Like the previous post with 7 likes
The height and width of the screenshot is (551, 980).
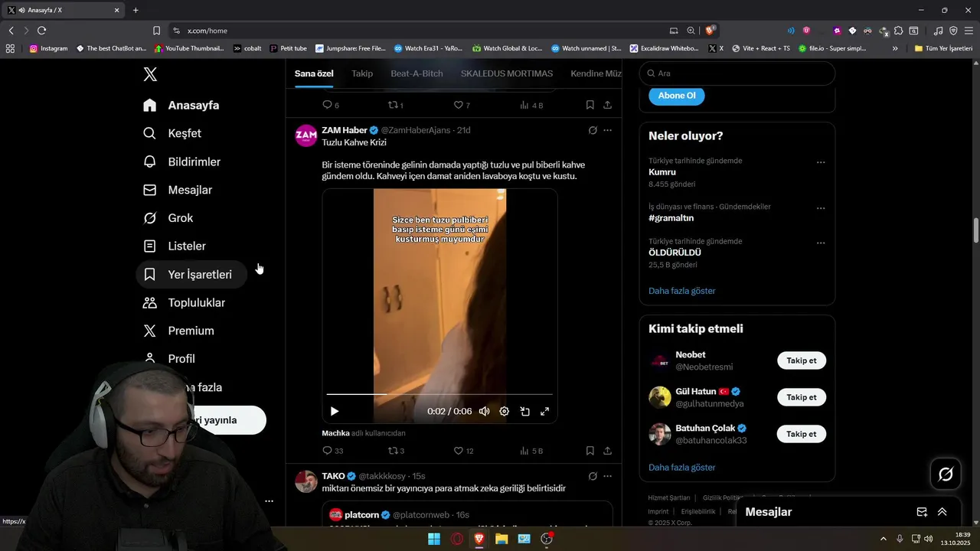coord(462,105)
